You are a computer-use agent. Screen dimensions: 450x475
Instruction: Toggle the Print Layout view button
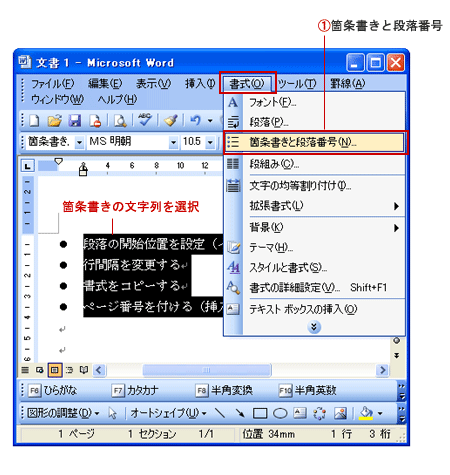(55, 370)
